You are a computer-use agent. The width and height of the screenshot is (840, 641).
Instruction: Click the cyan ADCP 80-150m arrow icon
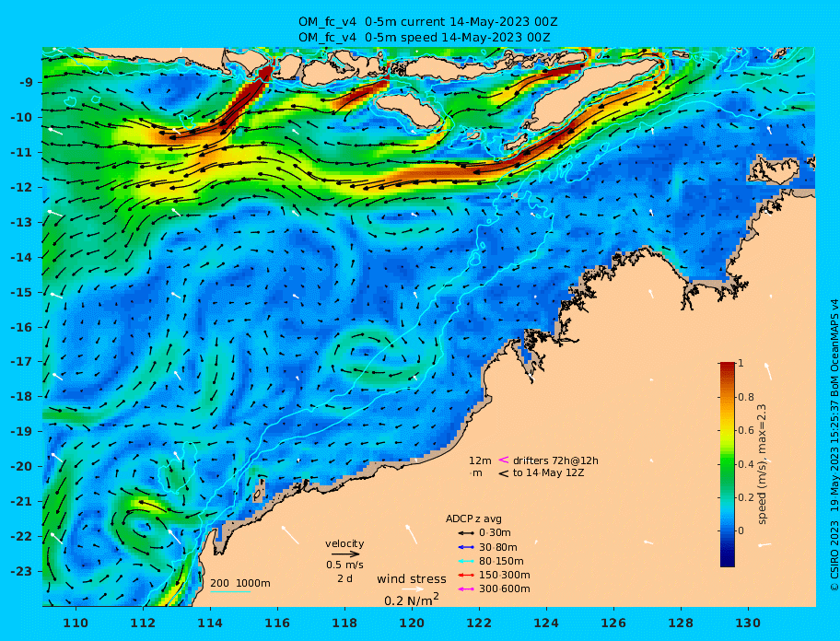tap(465, 561)
